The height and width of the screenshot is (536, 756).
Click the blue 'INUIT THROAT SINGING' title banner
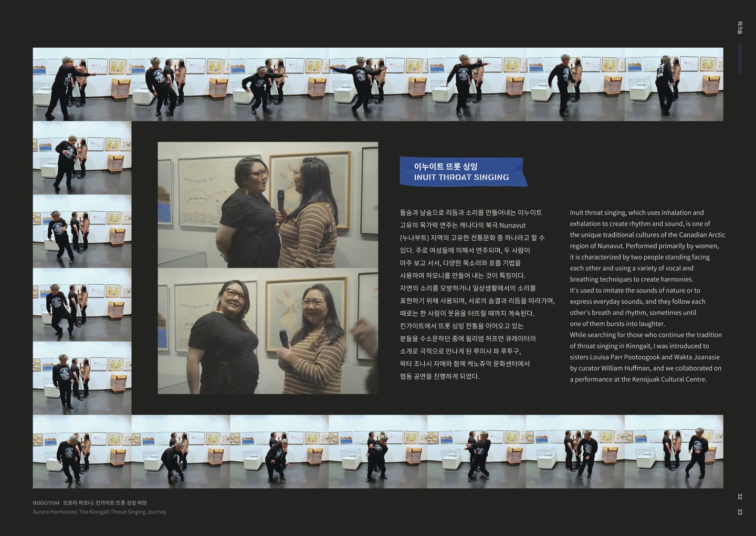pos(463,172)
